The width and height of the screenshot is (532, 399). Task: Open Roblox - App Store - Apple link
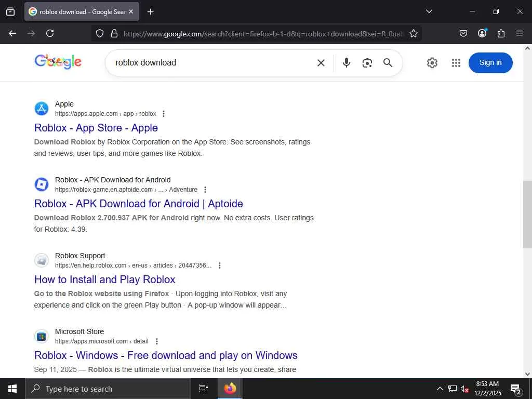tap(96, 128)
